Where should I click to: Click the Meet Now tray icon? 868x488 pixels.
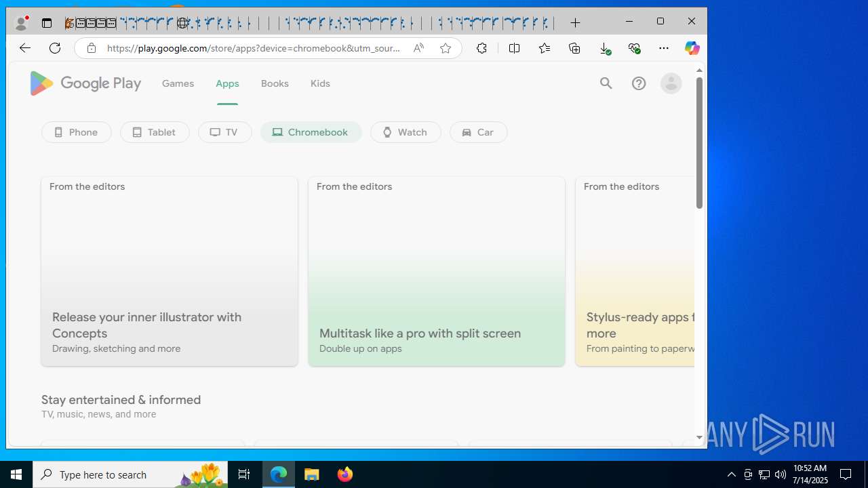click(748, 474)
